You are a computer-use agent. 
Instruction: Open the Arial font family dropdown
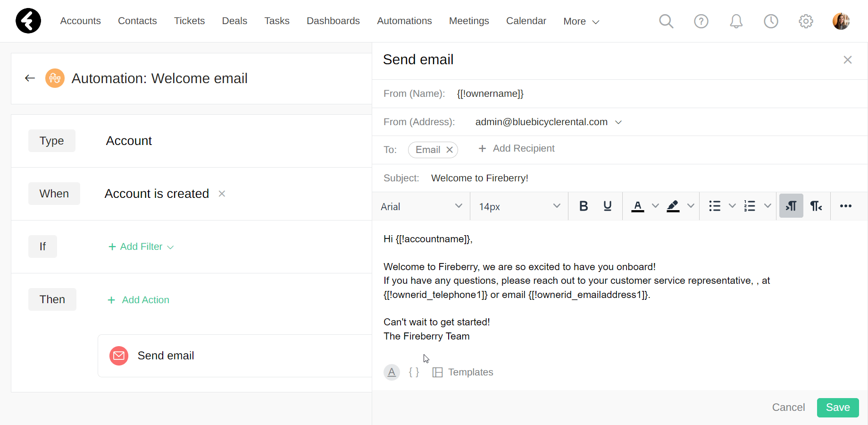(x=421, y=206)
